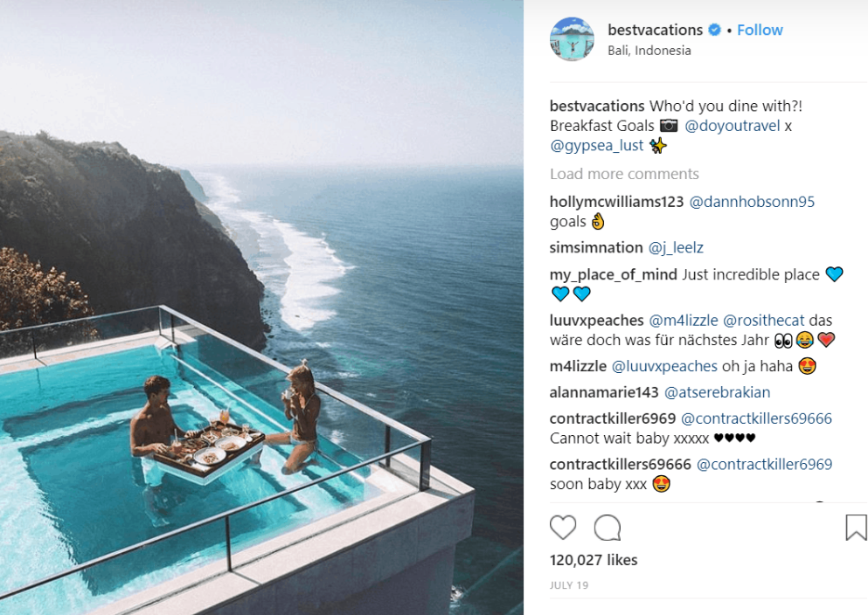Visit simsimnation's profile
This screenshot has height=615, width=868.
coord(596,247)
